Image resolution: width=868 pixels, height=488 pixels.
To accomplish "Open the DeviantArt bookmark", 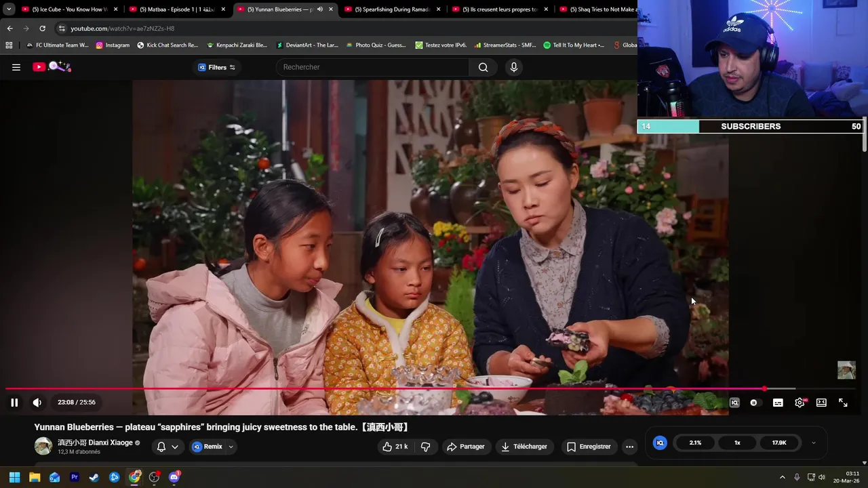I will pyautogui.click(x=307, y=45).
